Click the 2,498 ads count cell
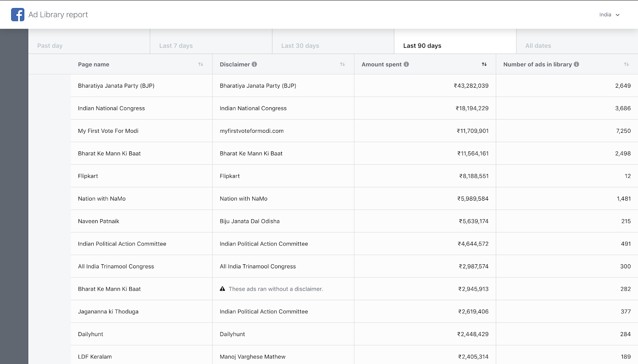Screen dimensions: 638x364 (x=623, y=153)
